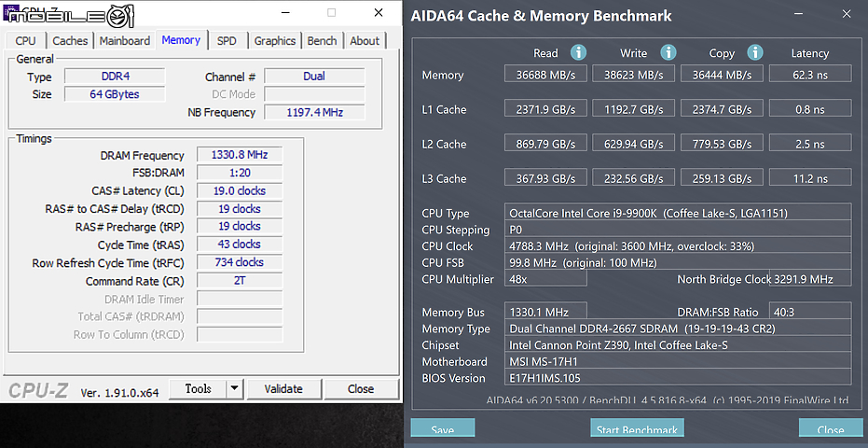Open the Graphics tab
The width and height of the screenshot is (868, 448).
tap(274, 41)
